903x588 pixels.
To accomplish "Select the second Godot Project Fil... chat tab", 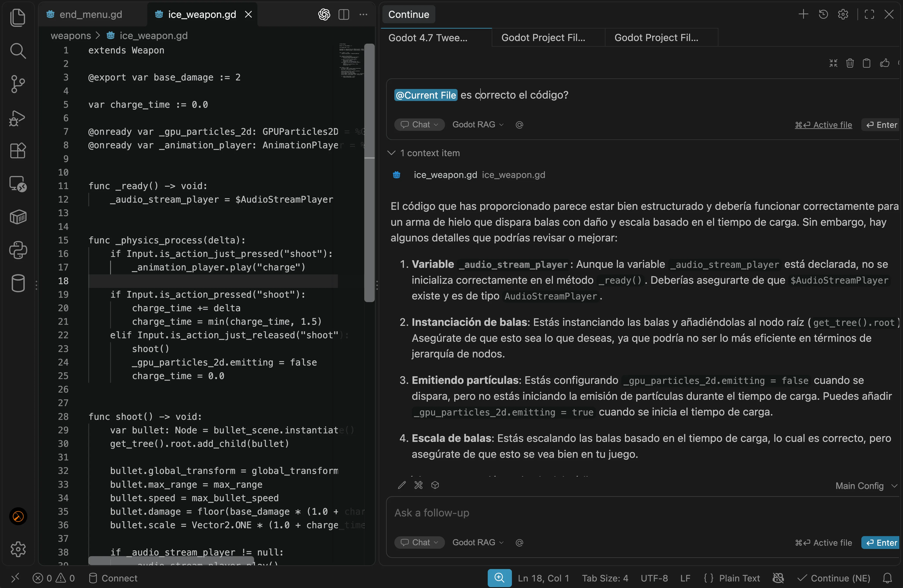I will click(x=548, y=38).
